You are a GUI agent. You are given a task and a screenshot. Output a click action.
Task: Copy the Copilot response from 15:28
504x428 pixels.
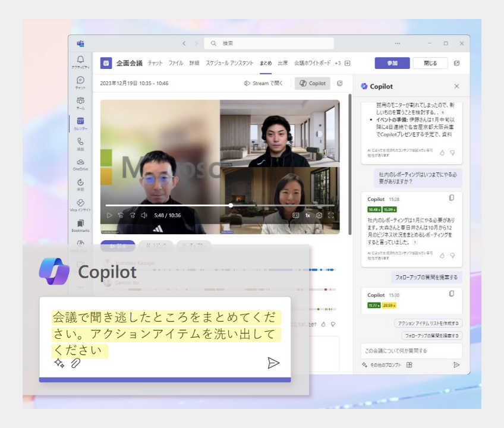452,198
